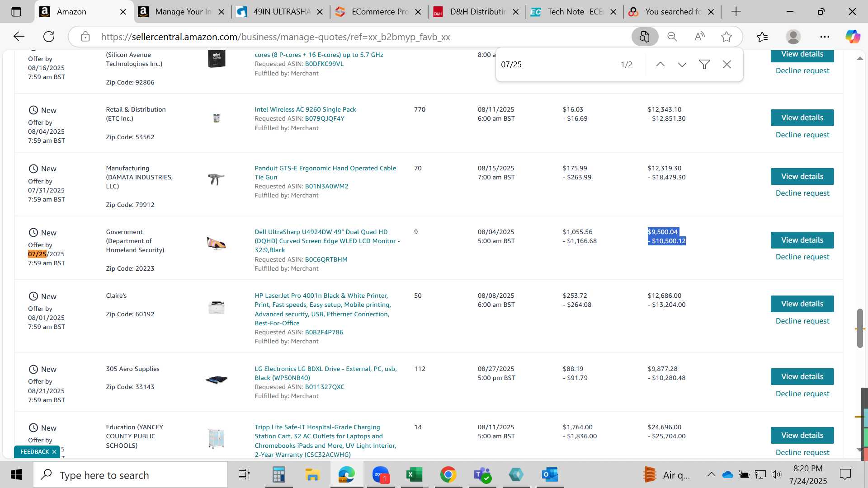Open ASIN B079QJQF4Y link

(324, 118)
